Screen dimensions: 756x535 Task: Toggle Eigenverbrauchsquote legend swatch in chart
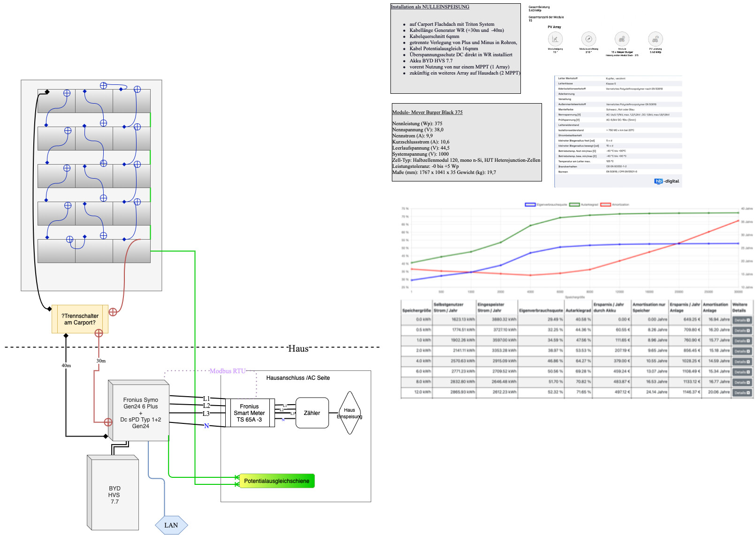(x=530, y=204)
